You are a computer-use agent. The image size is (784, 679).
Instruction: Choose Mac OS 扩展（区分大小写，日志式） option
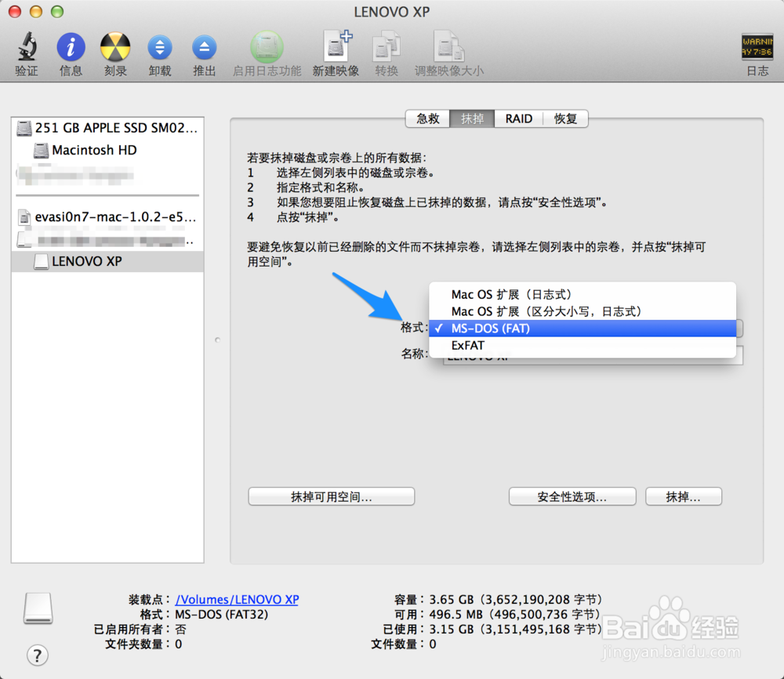[x=583, y=311]
